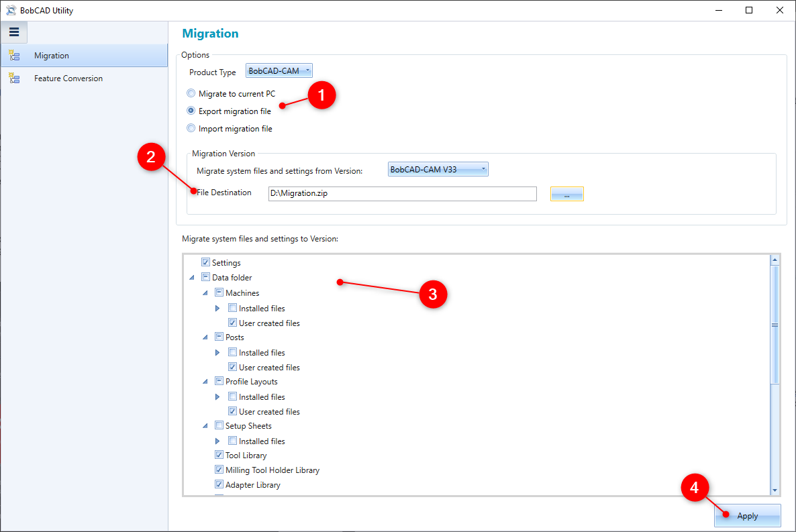Click the File Destination path field
Image resolution: width=796 pixels, height=532 pixels.
403,193
